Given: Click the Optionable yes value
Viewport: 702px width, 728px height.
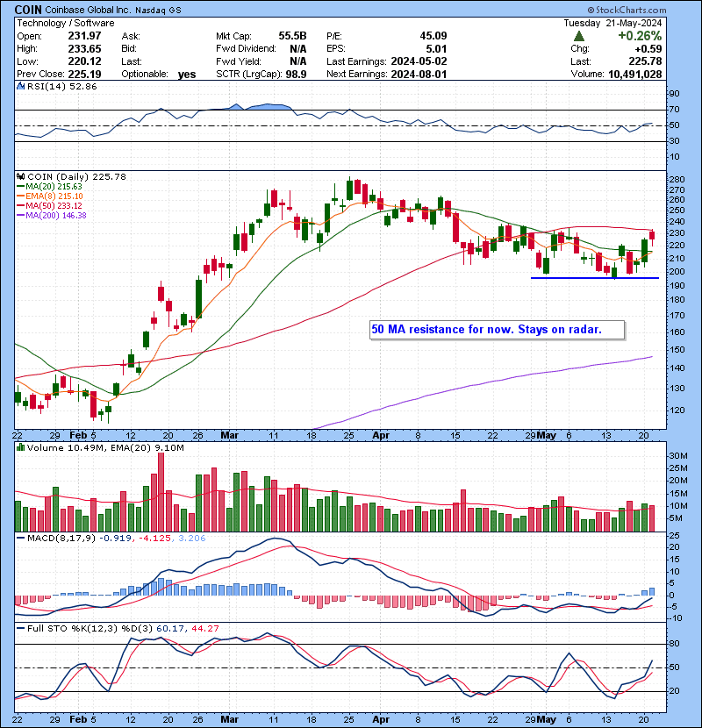Looking at the screenshot, I should [x=187, y=75].
